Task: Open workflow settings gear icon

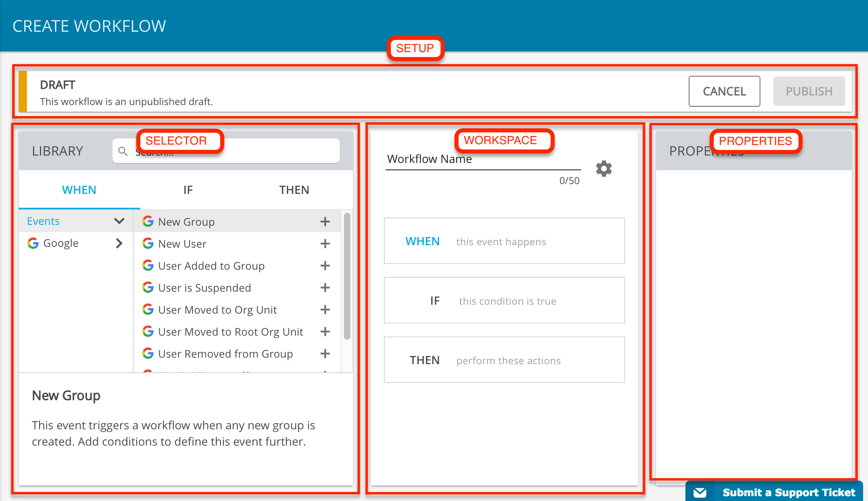Action: point(604,168)
